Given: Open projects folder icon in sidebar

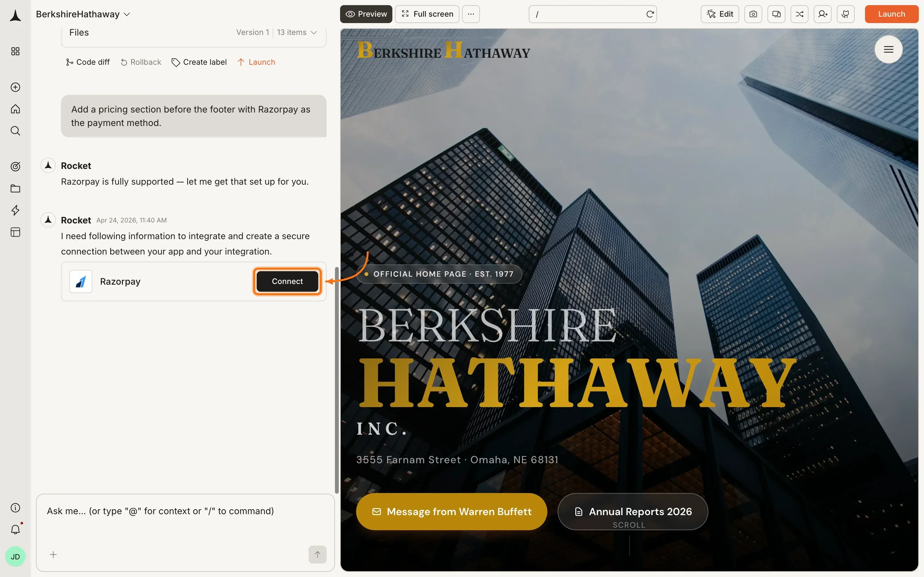Looking at the screenshot, I should (x=15, y=188).
